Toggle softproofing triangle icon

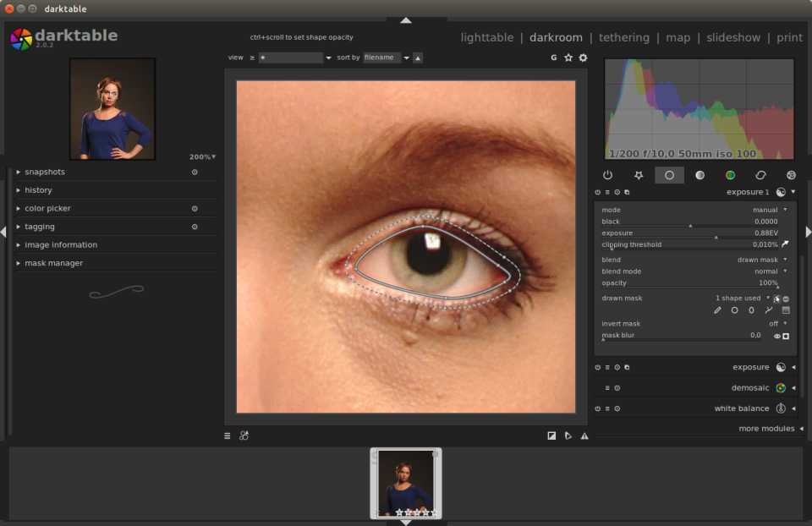pyautogui.click(x=568, y=436)
